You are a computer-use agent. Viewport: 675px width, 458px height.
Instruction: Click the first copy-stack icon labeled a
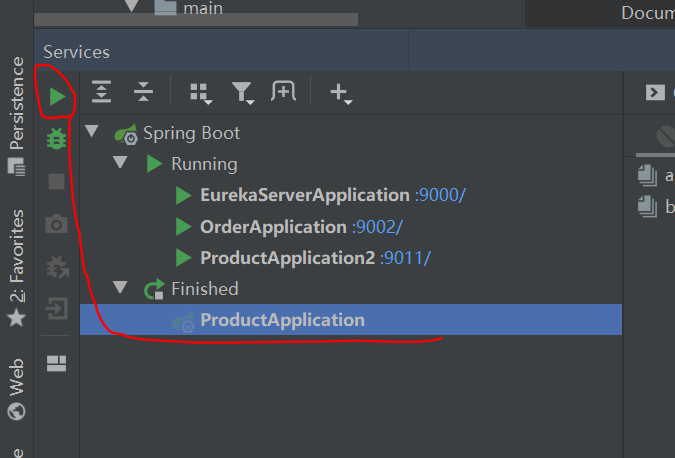point(647,176)
